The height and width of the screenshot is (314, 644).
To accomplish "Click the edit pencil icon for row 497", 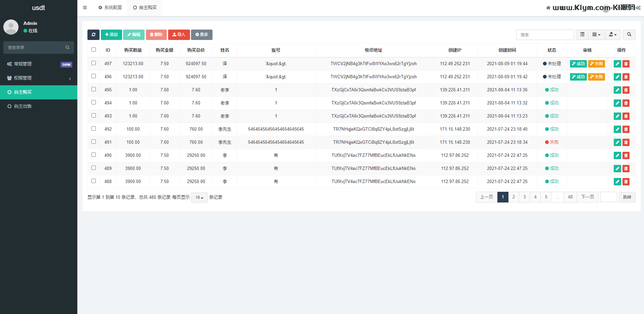I will pos(617,64).
